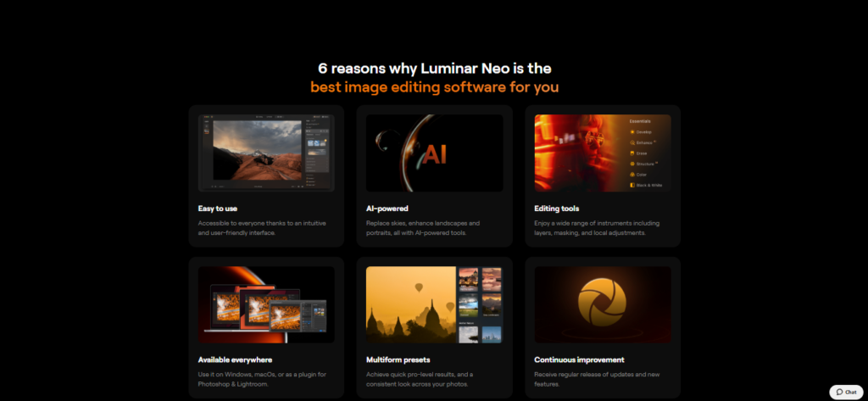Click the Black & White icon in Essentials

click(632, 185)
